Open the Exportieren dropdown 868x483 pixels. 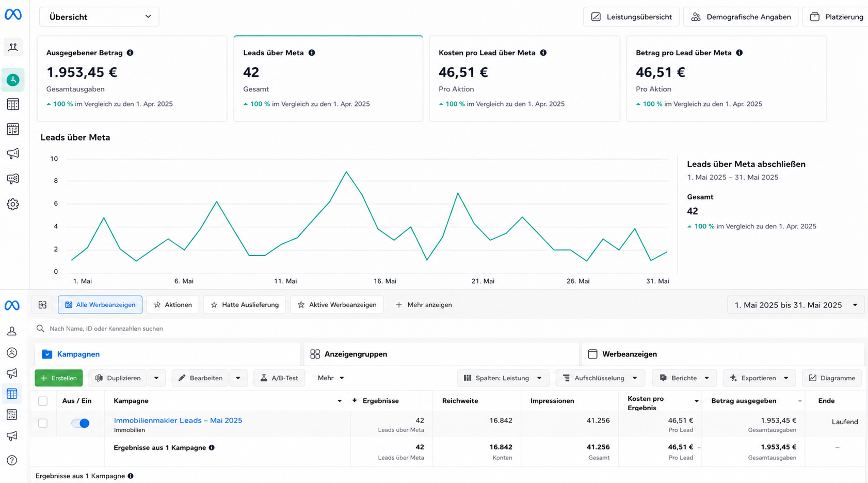click(x=759, y=378)
